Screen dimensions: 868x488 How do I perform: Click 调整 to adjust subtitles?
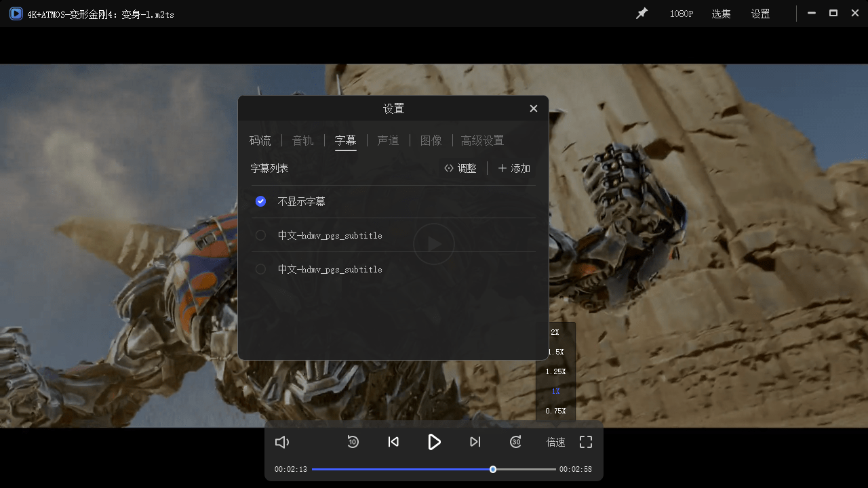(460, 168)
